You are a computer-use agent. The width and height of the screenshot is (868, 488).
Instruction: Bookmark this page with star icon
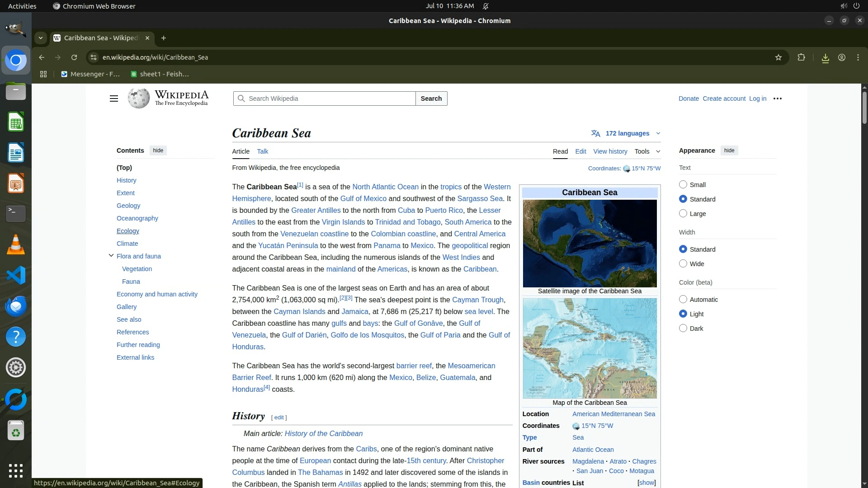pyautogui.click(x=778, y=57)
